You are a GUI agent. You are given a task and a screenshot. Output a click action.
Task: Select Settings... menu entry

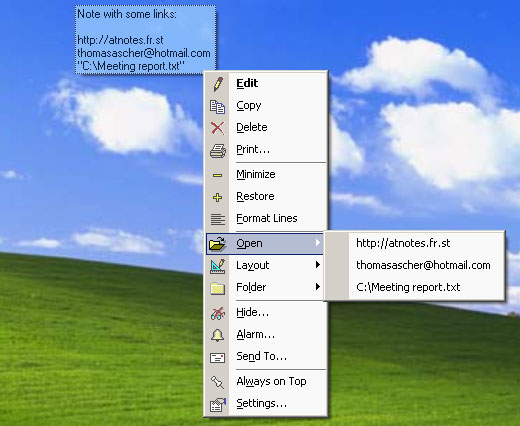coord(266,403)
